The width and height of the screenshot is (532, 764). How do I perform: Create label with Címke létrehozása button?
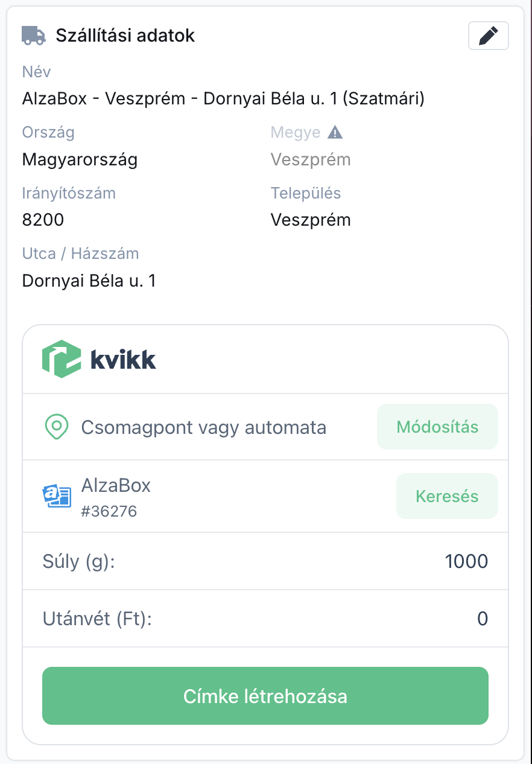coord(265,696)
